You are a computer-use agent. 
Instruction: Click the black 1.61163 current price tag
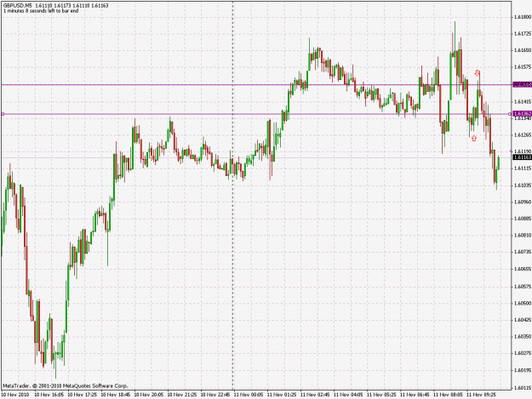(x=522, y=157)
